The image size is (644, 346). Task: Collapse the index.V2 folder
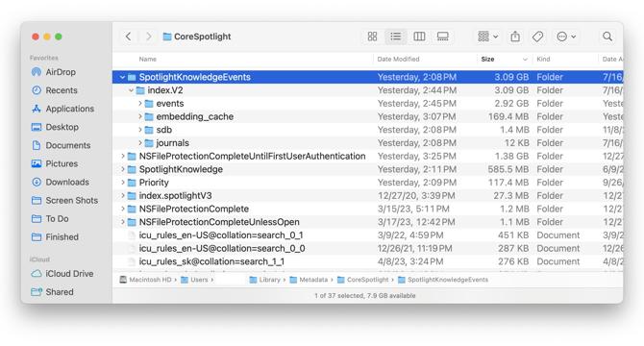131,90
